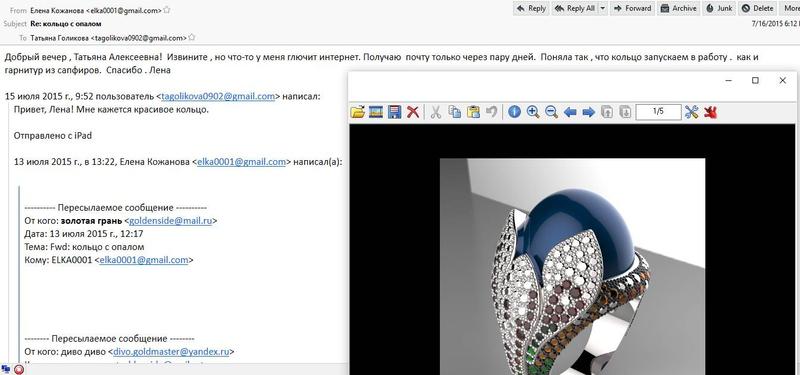Click the 7/16/2015 date in header
Viewport: 800px width, 375px height.
click(x=776, y=23)
